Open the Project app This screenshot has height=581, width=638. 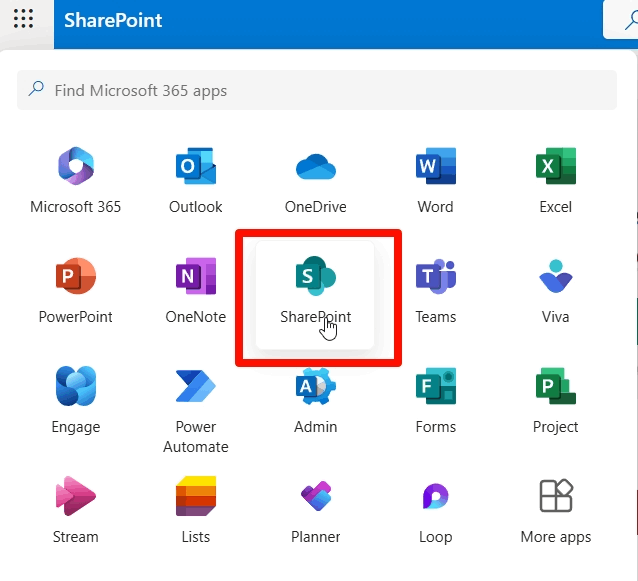[x=556, y=400]
